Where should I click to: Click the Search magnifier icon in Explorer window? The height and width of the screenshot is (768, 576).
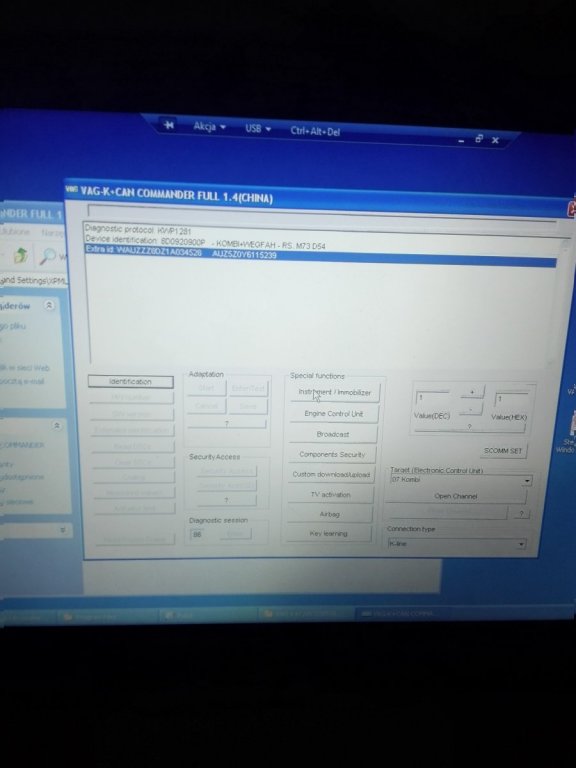[x=48, y=255]
